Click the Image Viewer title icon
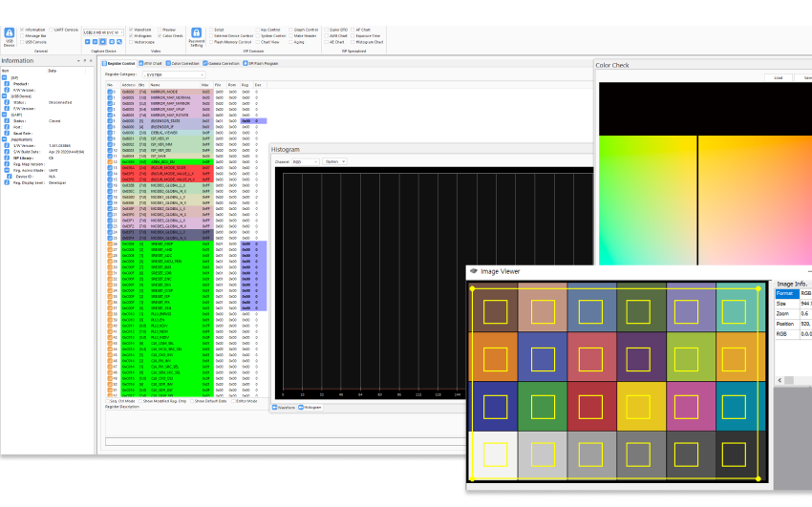Viewport: 812px width, 507px height. tap(473, 271)
